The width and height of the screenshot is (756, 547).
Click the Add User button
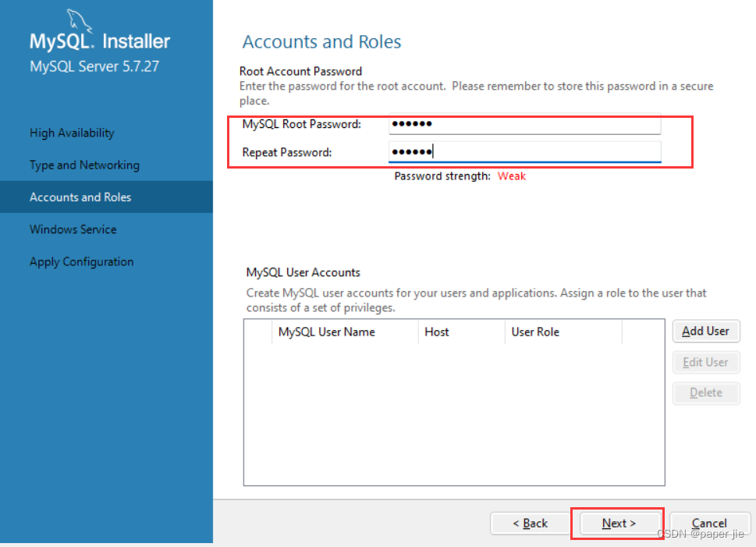[706, 331]
